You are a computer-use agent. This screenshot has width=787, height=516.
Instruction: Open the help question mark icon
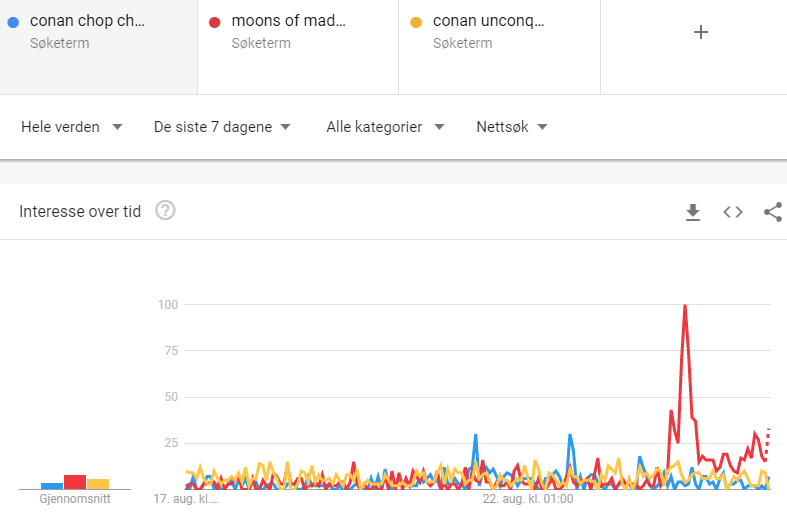click(165, 210)
